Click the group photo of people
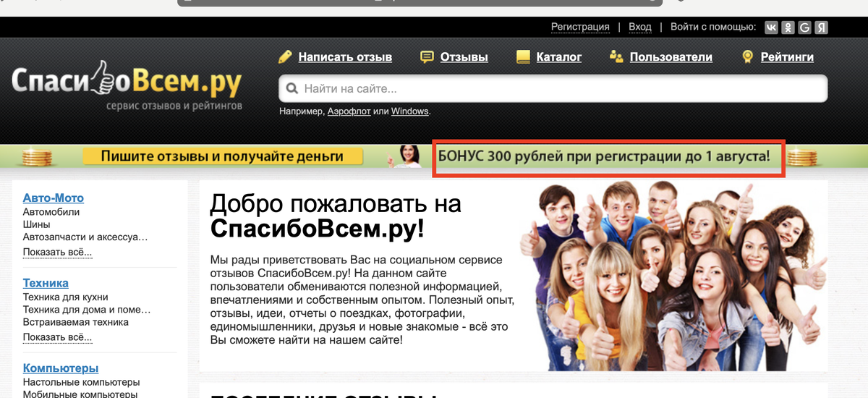The width and height of the screenshot is (868, 398). (x=673, y=275)
